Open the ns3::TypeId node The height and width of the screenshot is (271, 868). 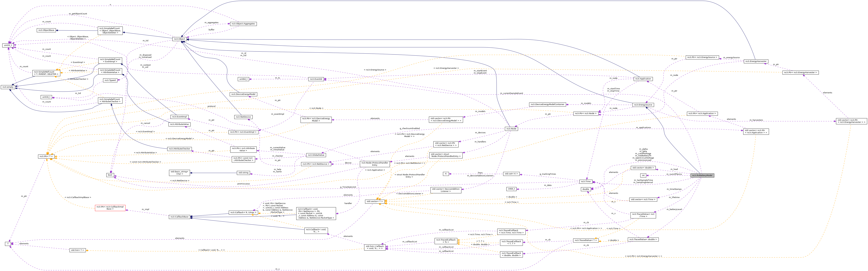pyautogui.click(x=110, y=80)
